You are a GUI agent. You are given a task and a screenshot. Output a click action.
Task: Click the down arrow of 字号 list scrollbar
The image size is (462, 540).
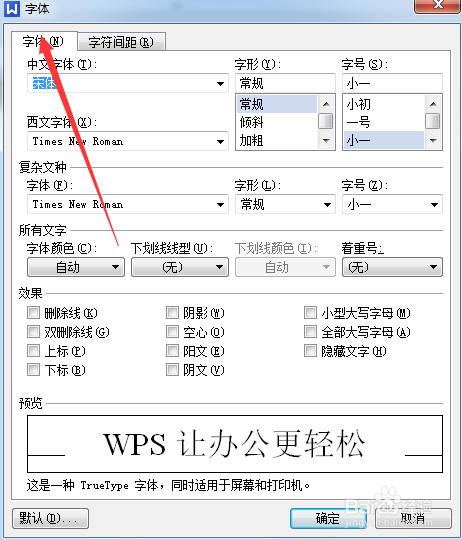pyautogui.click(x=433, y=141)
